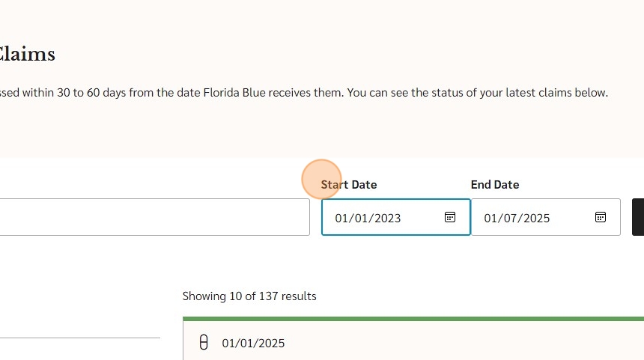Select the day 07 in End Date
Screen dimensions: 644x360
tap(510, 218)
